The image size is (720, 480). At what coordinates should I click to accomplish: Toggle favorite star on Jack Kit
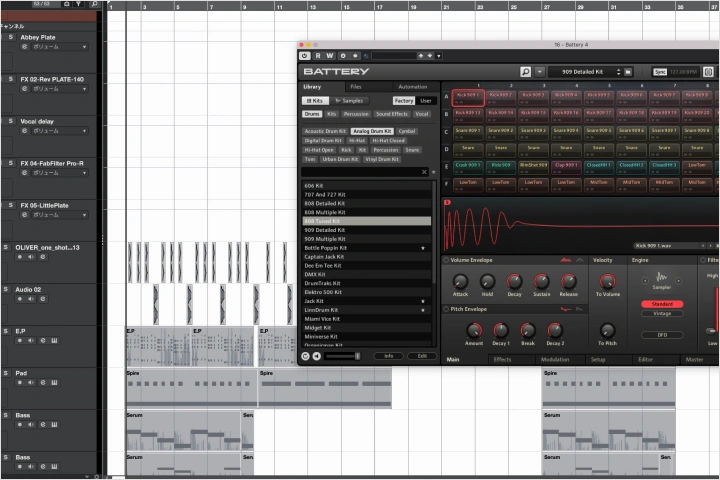coord(423,301)
